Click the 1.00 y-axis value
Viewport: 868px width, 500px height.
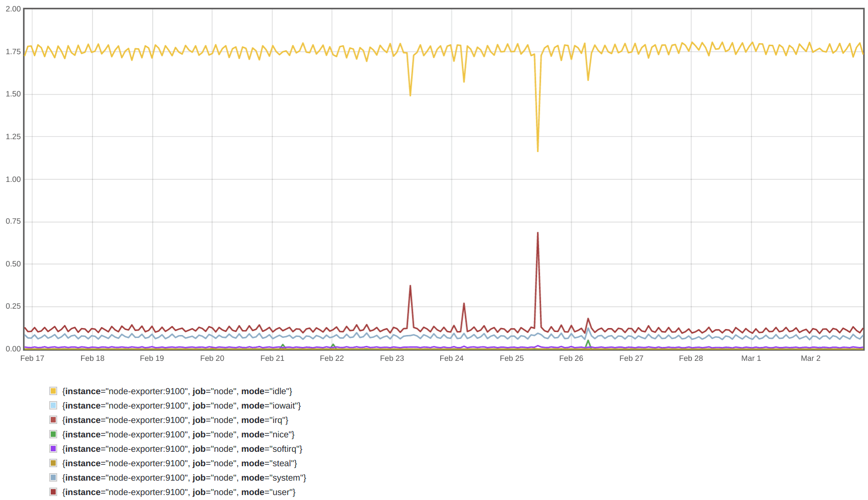pos(13,179)
